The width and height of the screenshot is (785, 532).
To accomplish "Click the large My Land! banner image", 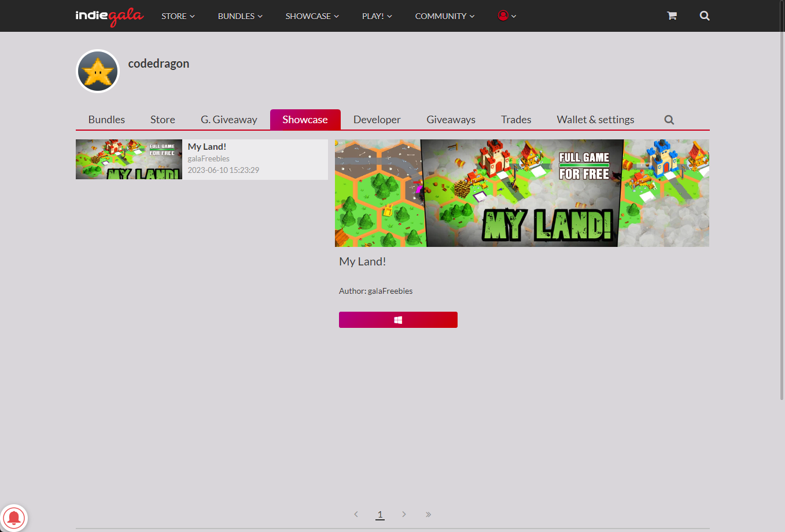I will 522,193.
